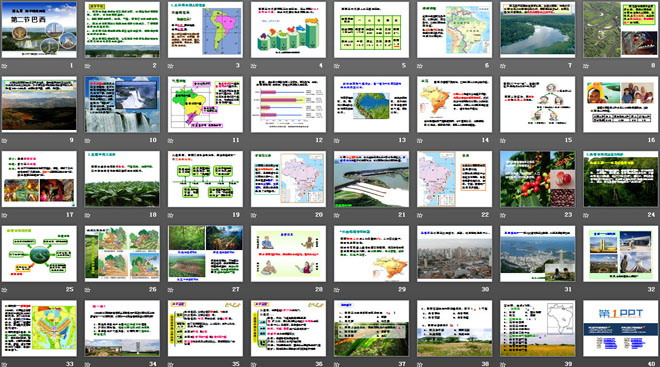Image resolution: width=660 pixels, height=367 pixels.
Task: Select the red coffee berries slide 23
Action: (538, 179)
